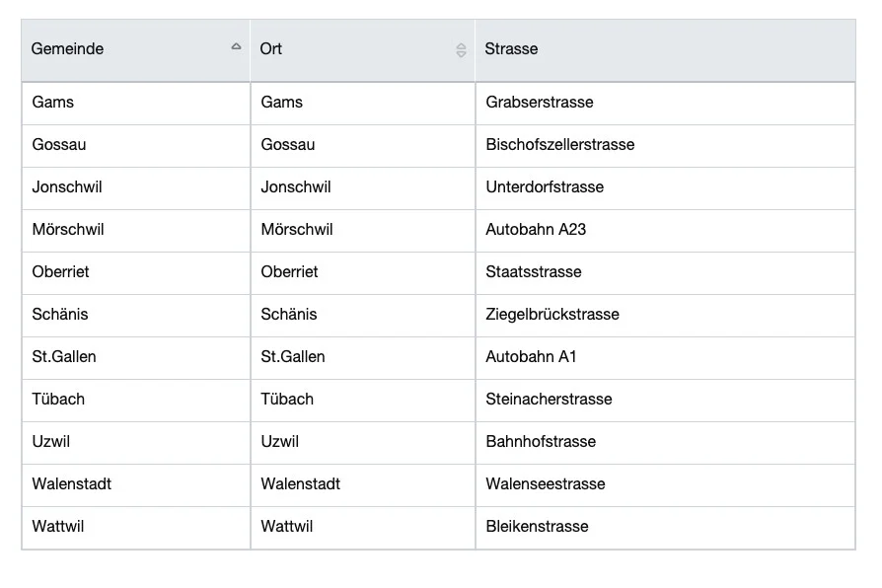The image size is (882, 588).
Task: Click the Gemeinde sort arrow icon
Action: (x=236, y=46)
